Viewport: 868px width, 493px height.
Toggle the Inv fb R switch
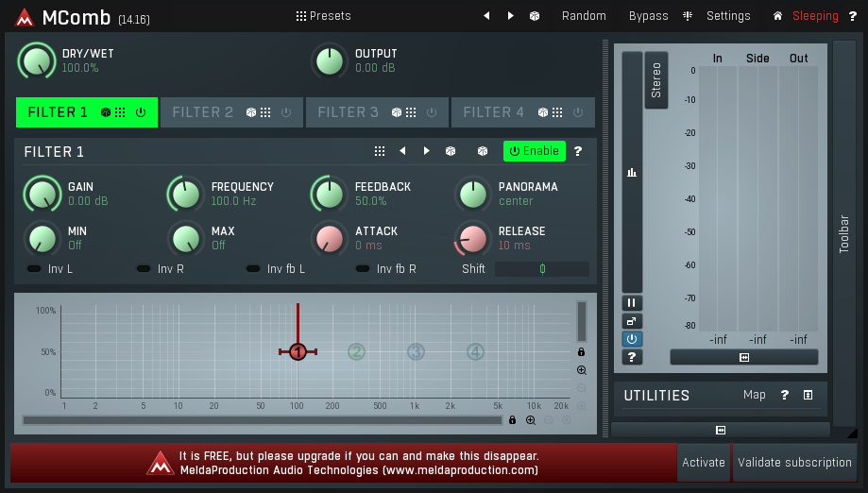click(x=364, y=269)
